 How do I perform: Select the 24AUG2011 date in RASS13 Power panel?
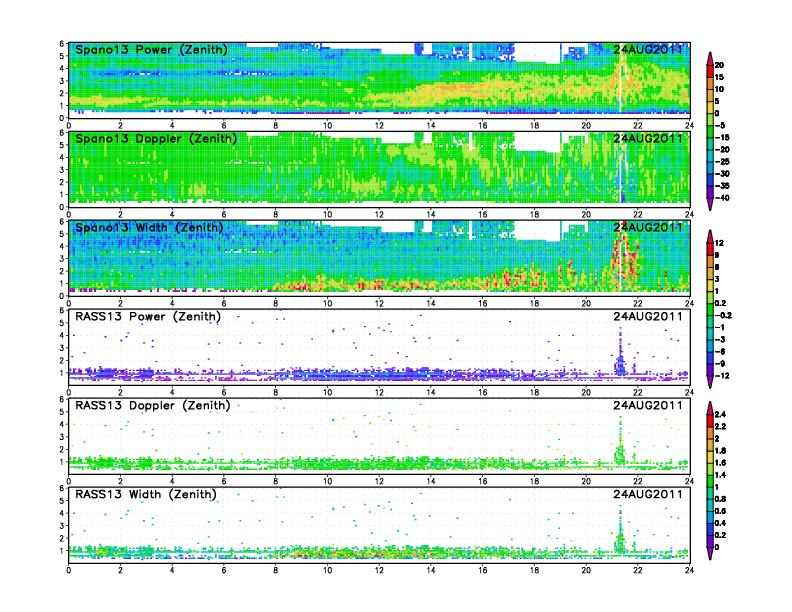(648, 317)
